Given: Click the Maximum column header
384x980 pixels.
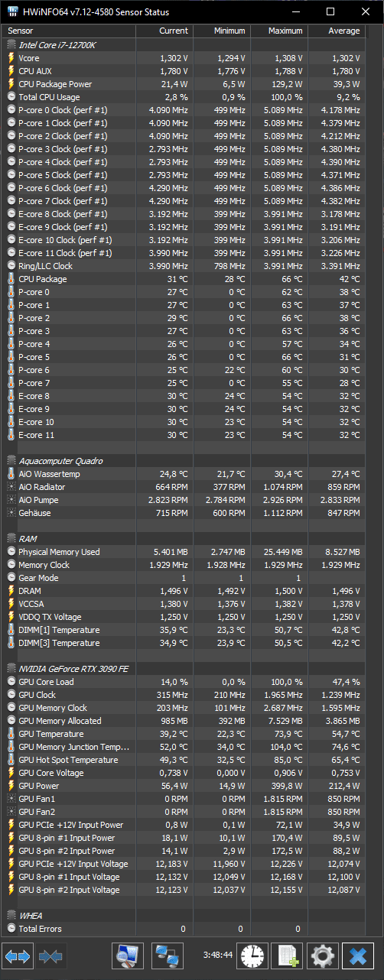Looking at the screenshot, I should tap(278, 31).
